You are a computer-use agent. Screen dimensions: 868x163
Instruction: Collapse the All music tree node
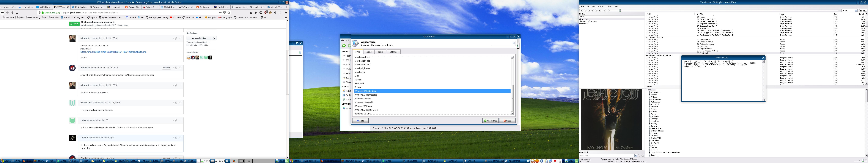point(647,90)
